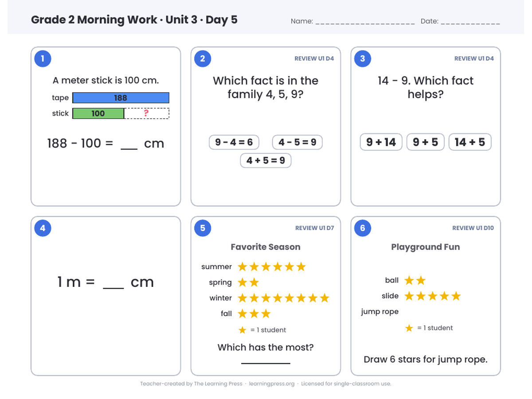Screen dimensions: 532x399
Task: Click the blue number 3 badge
Action: (x=363, y=59)
